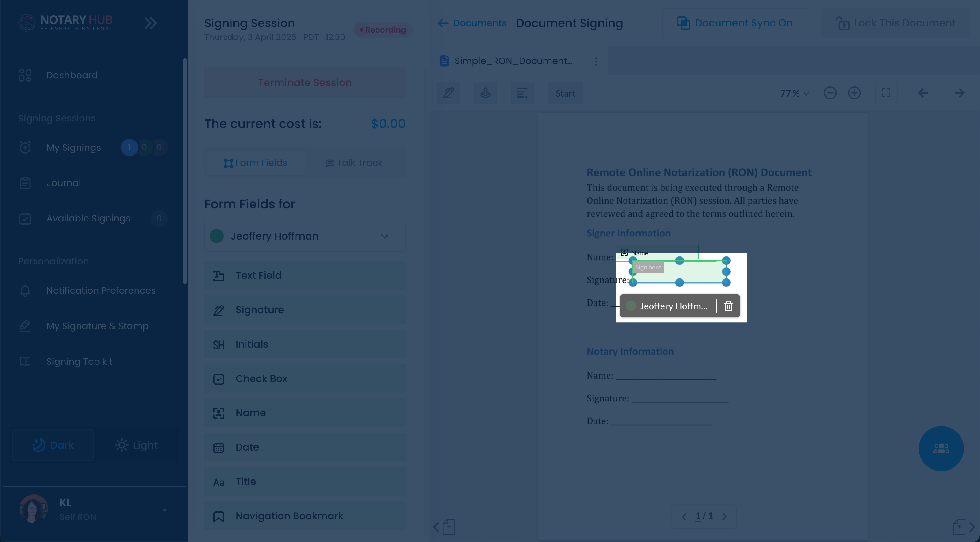This screenshot has height=542, width=980.
Task: Add a Name form field
Action: point(305,413)
